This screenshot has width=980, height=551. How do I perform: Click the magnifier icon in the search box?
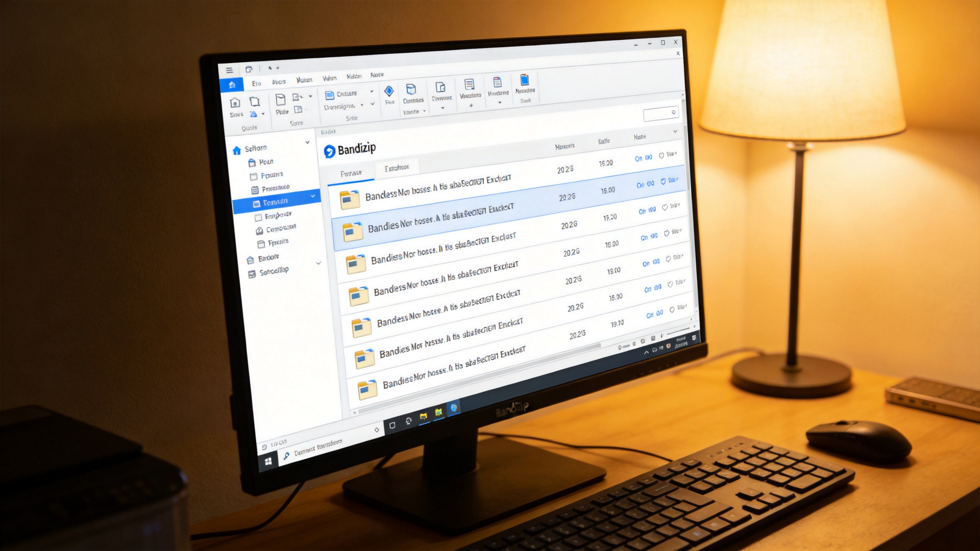pos(673,112)
